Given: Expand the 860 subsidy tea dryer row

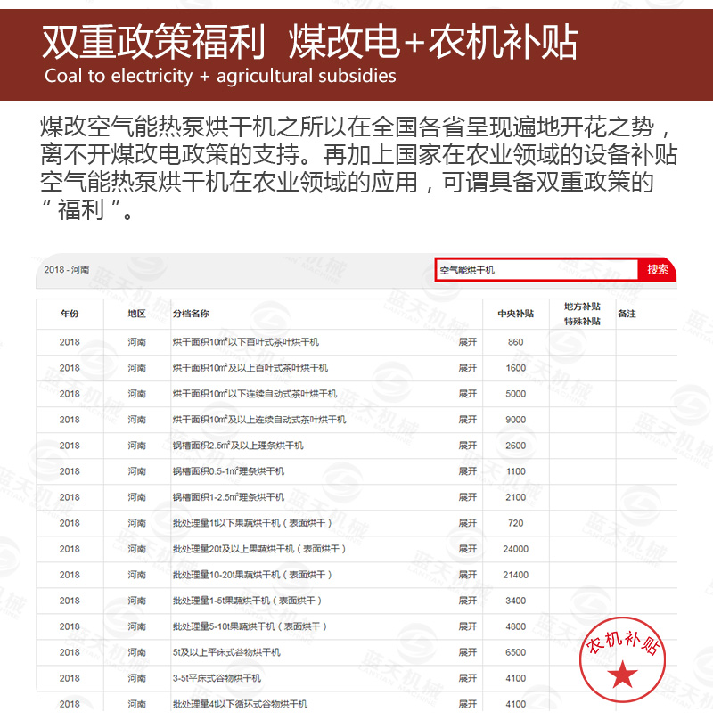Looking at the screenshot, I should 468,342.
